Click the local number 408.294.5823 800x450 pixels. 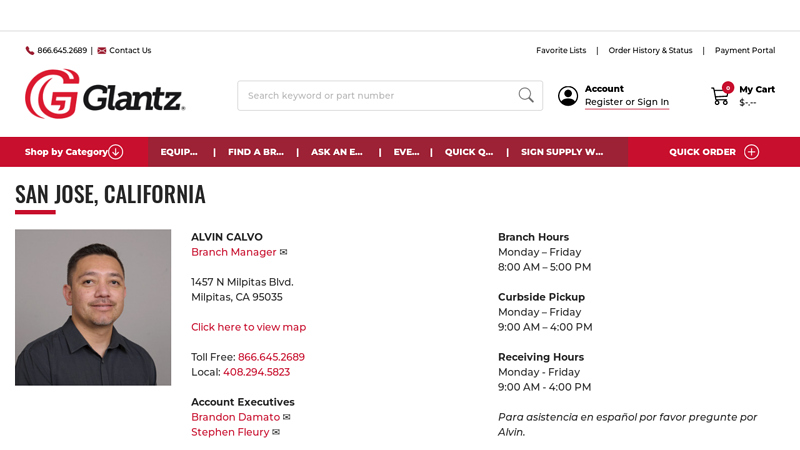[256, 372]
